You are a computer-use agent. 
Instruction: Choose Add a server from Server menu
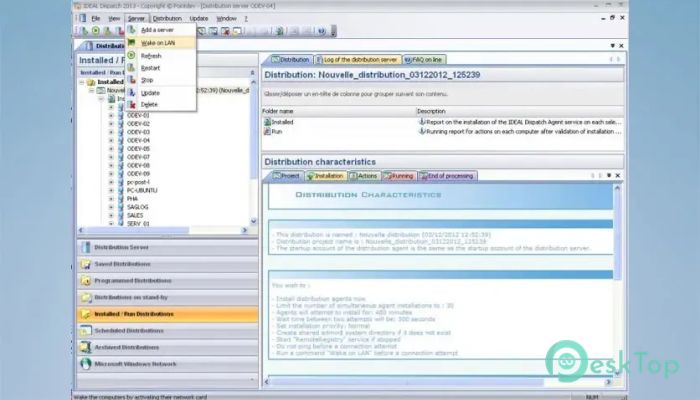(161, 30)
